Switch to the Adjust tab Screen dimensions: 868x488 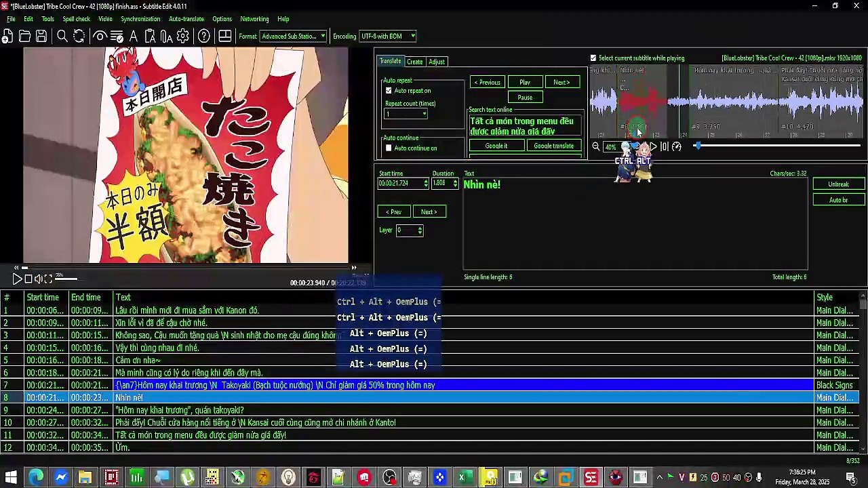(x=437, y=62)
